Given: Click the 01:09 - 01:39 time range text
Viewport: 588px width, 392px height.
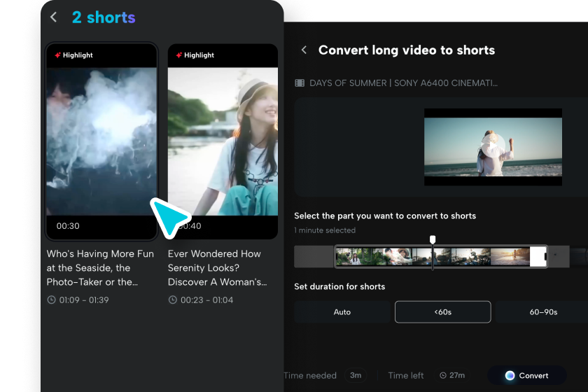Looking at the screenshot, I should (84, 300).
